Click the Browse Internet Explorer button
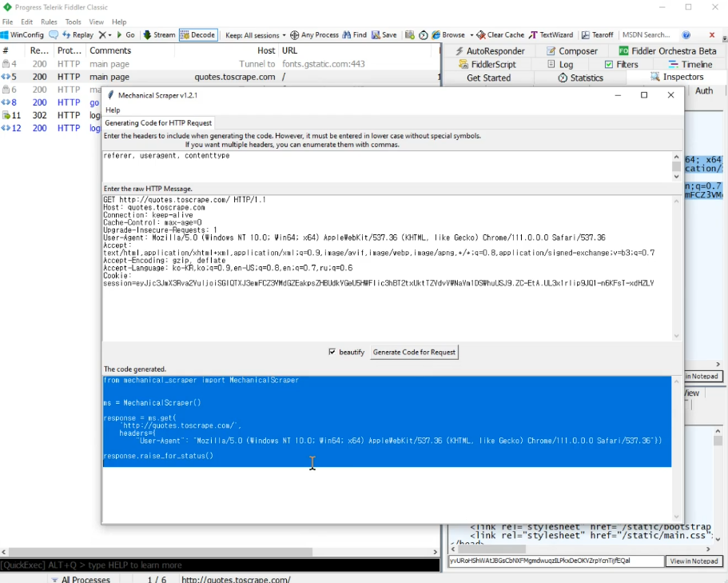The width and height of the screenshot is (728, 583). click(x=448, y=35)
